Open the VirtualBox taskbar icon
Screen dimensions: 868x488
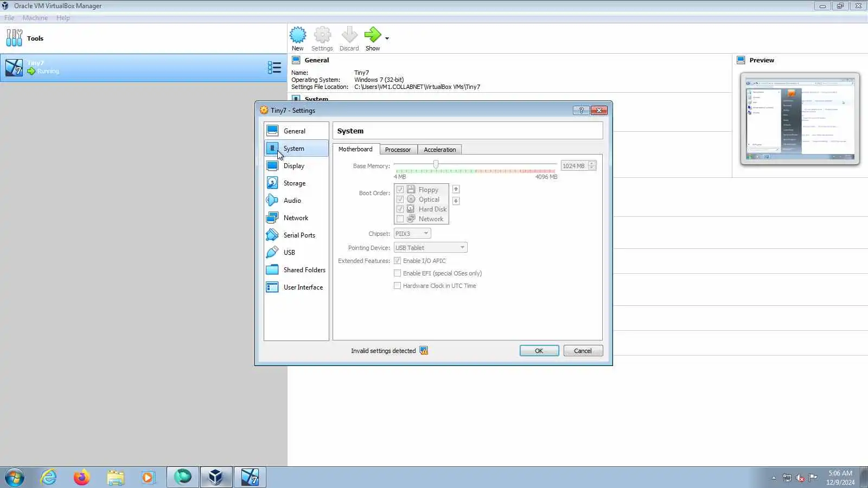click(x=216, y=477)
